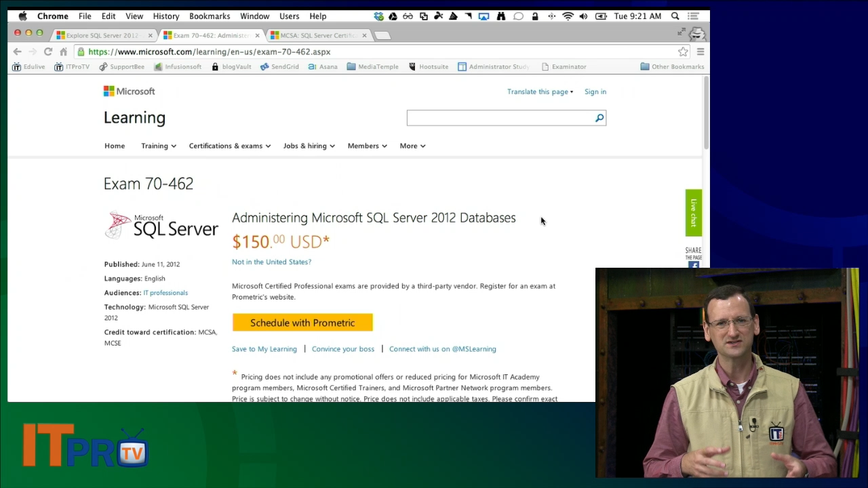Click the browser Back arrow
The image size is (868, 488).
pyautogui.click(x=17, y=52)
